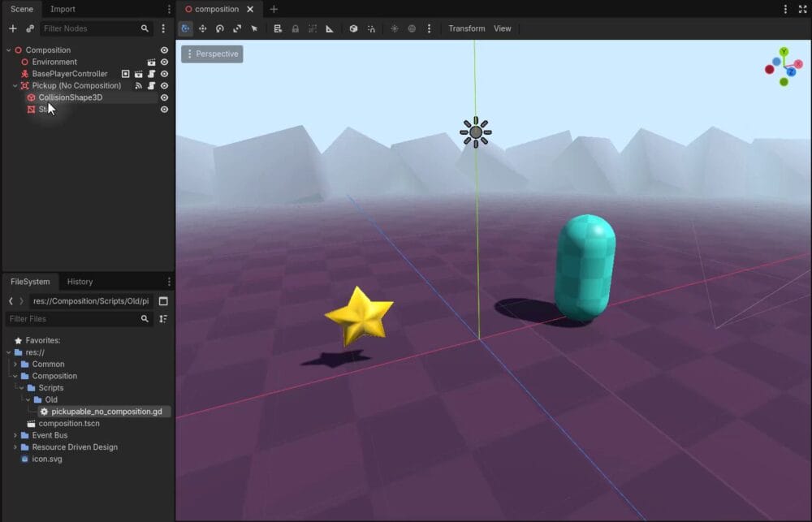Select the Scale mode tool

pos(237,28)
